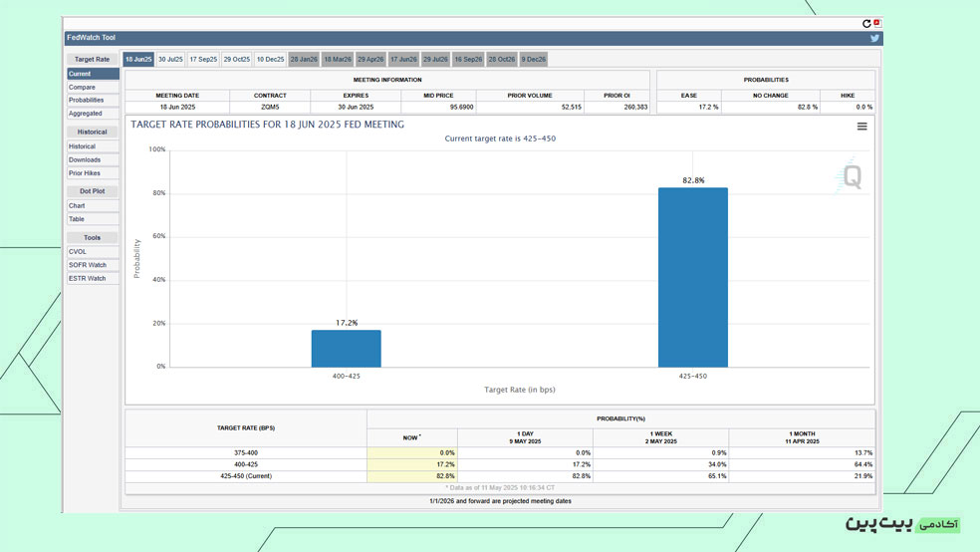This screenshot has width=980, height=552.
Task: Select the 10 Dec25 meeting tab
Action: 270,60
